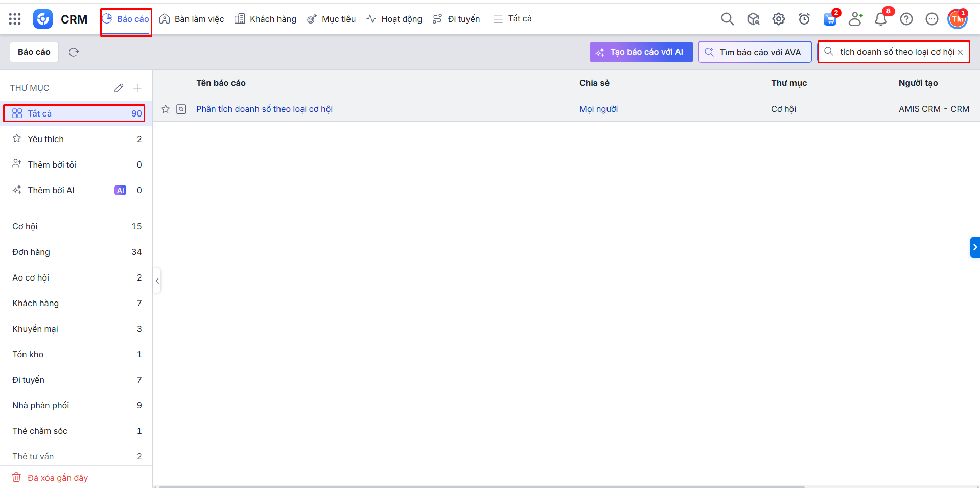Viewport: 980px width, 488px height.
Task: Open the Tất cả navigation menu
Action: (512, 19)
